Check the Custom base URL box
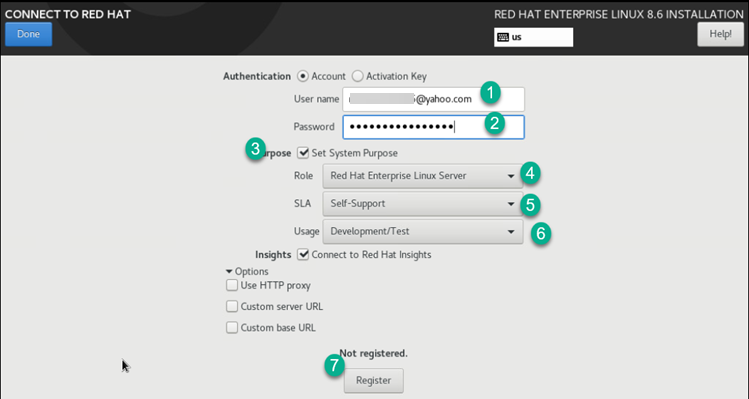The height and width of the screenshot is (399, 749). coord(232,328)
